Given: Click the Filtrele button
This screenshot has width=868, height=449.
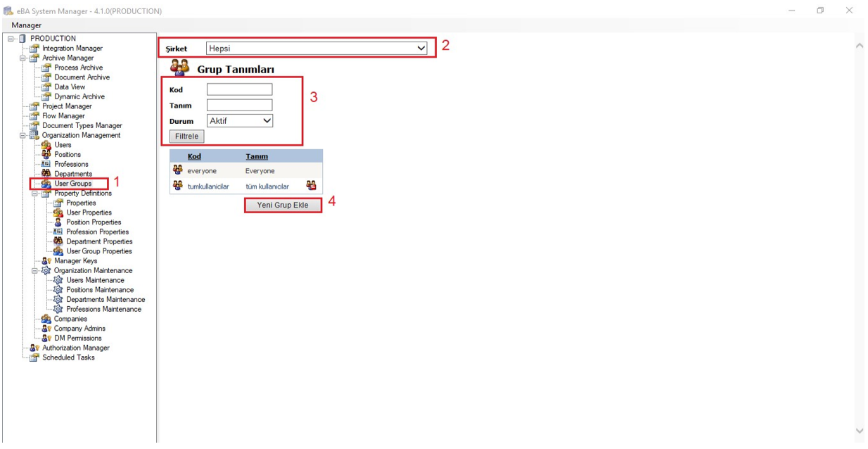Looking at the screenshot, I should pos(186,137).
